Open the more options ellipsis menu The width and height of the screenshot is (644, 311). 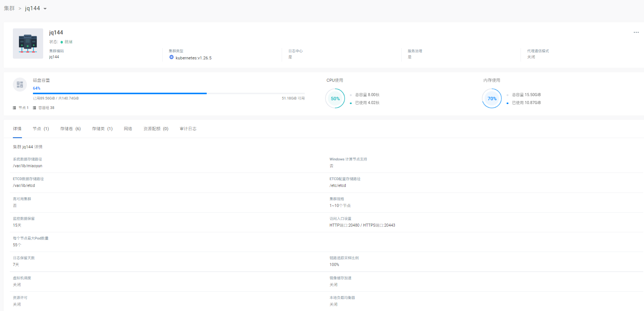click(636, 33)
